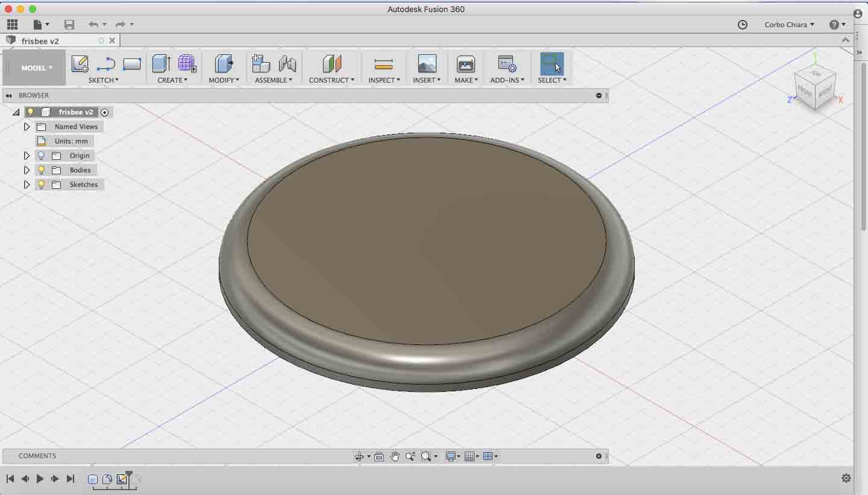Collapse the BROWSER panel arrows
Screen dimensions: 868x495
(9, 95)
